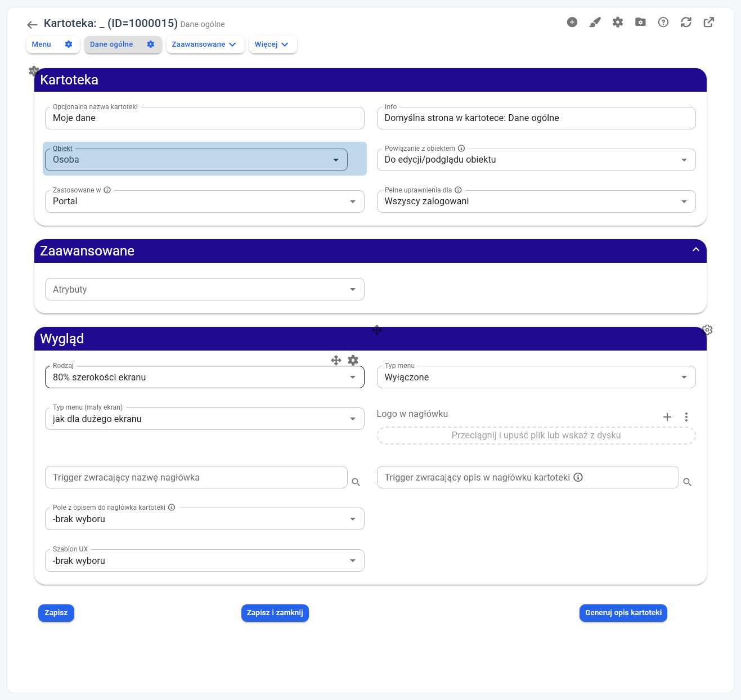Open the Zastosowane w dropdown showing Portal
This screenshot has width=741, height=700.
(205, 201)
